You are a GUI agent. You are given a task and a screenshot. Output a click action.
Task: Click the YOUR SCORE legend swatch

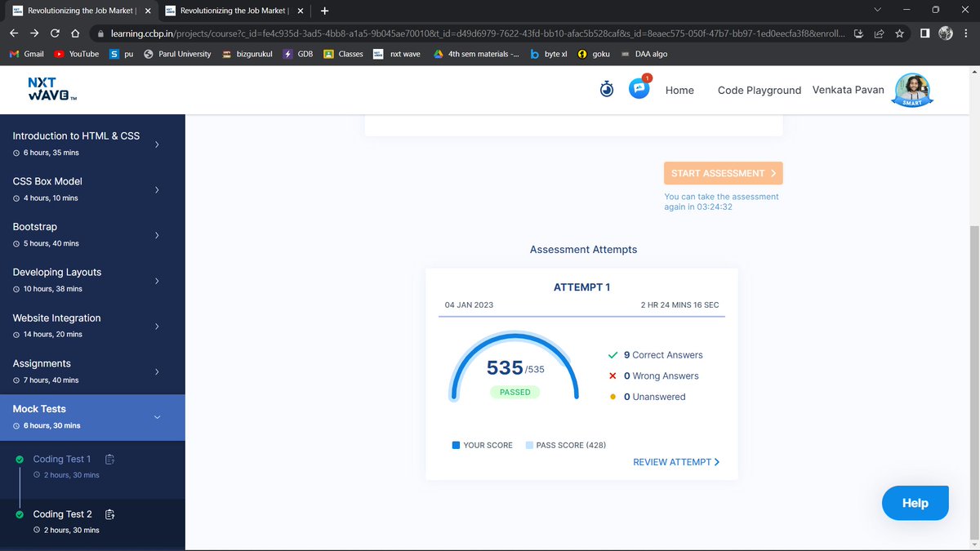click(456, 446)
